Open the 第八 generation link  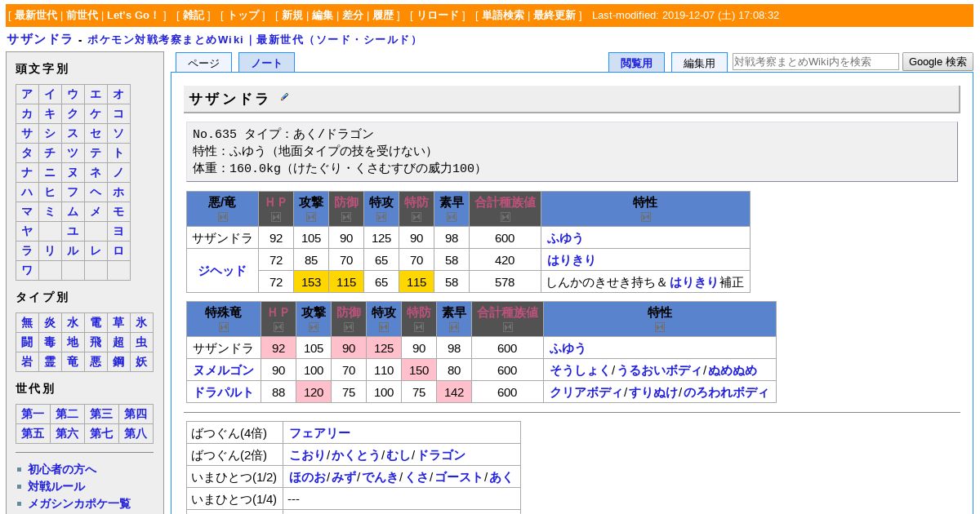click(x=136, y=433)
